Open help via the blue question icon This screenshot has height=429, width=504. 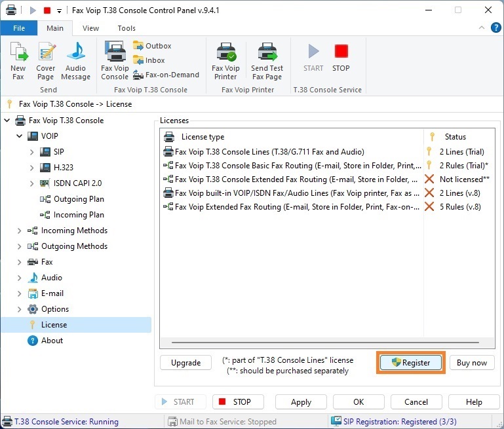tap(495, 28)
